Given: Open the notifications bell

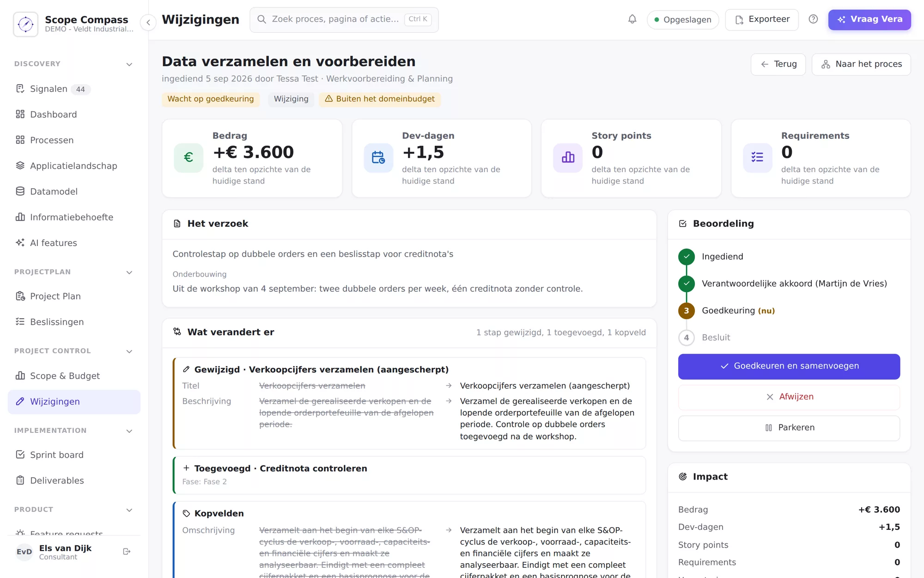Looking at the screenshot, I should click(632, 19).
